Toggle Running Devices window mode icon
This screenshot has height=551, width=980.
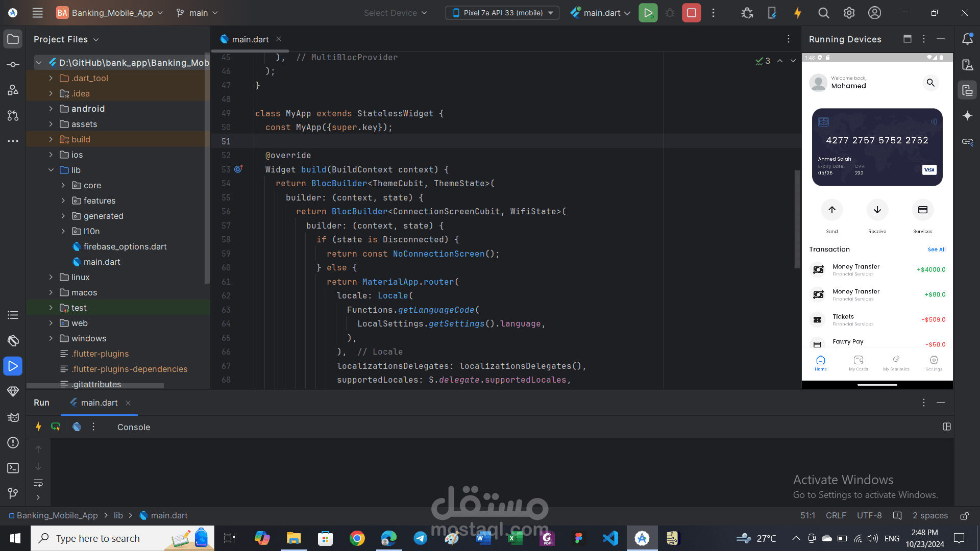(907, 39)
